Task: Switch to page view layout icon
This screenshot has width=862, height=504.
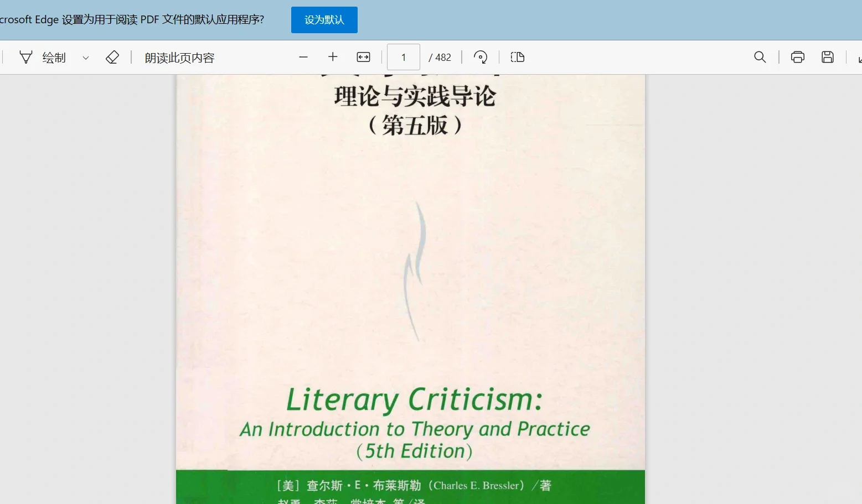Action: 518,57
